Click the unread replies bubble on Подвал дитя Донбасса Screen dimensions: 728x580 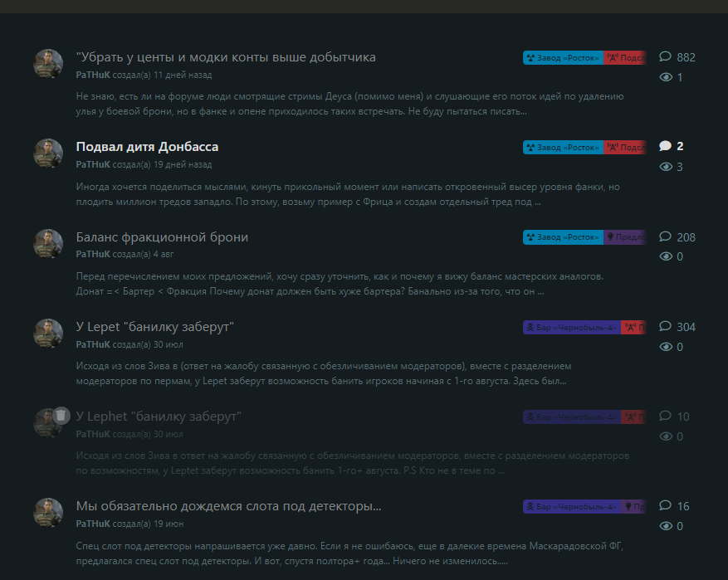(x=665, y=147)
